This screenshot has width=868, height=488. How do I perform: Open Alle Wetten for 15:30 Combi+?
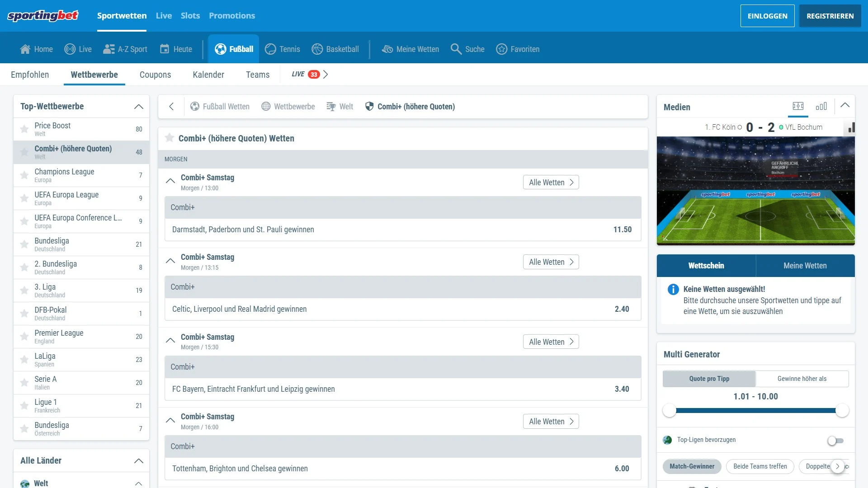click(x=551, y=342)
